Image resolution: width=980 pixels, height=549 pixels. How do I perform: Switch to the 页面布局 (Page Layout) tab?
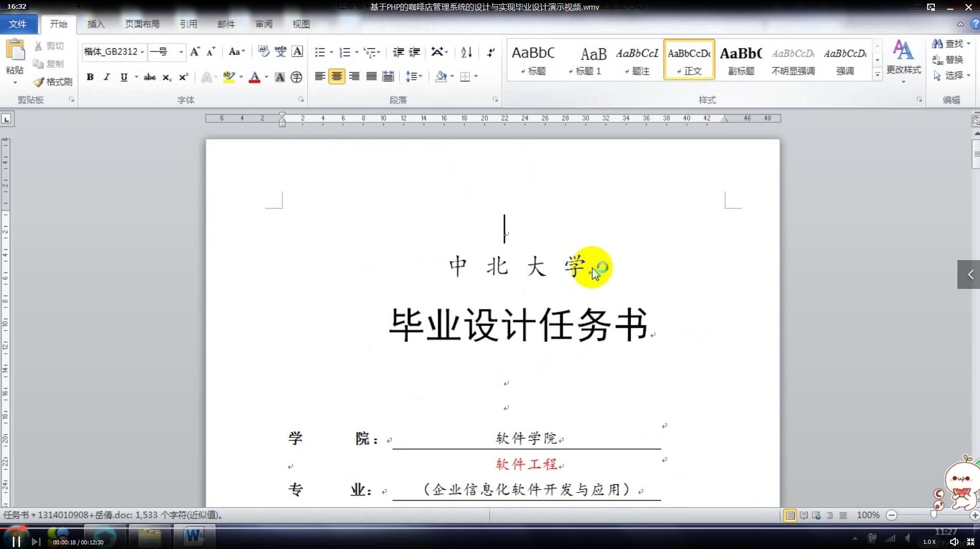click(142, 24)
